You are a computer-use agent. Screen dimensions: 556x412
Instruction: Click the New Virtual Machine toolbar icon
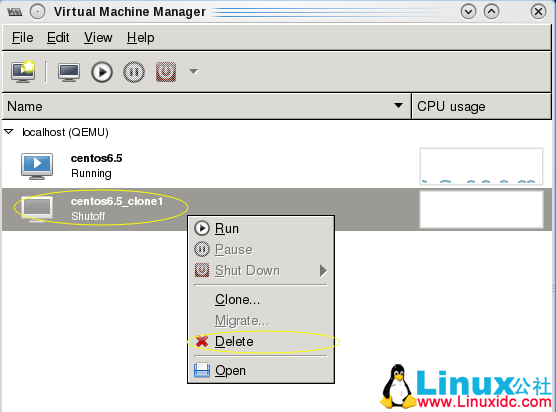pos(23,72)
